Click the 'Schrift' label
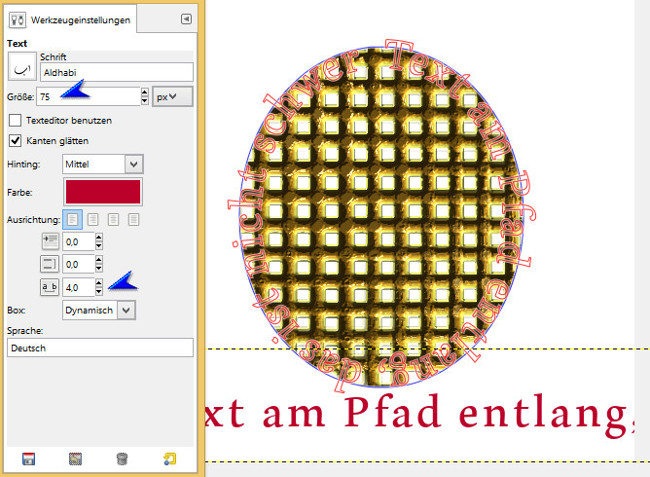Image resolution: width=650 pixels, height=477 pixels. point(53,57)
